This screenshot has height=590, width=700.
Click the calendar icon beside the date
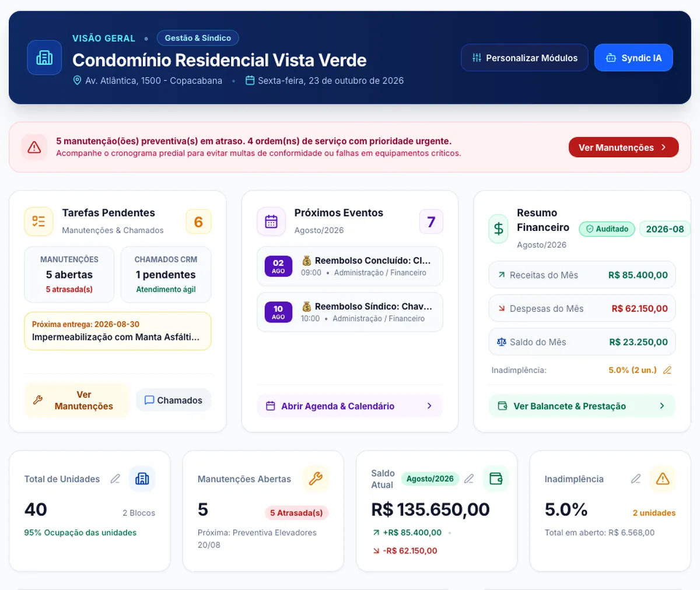250,80
